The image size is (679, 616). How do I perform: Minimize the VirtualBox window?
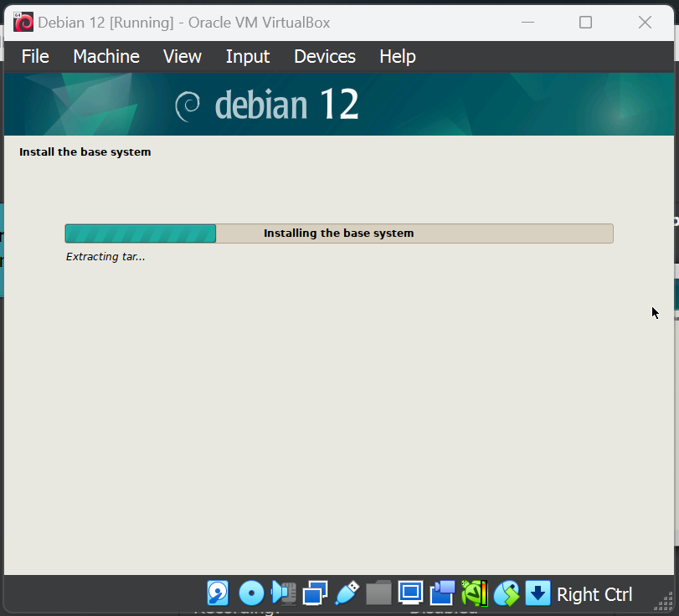pos(527,22)
